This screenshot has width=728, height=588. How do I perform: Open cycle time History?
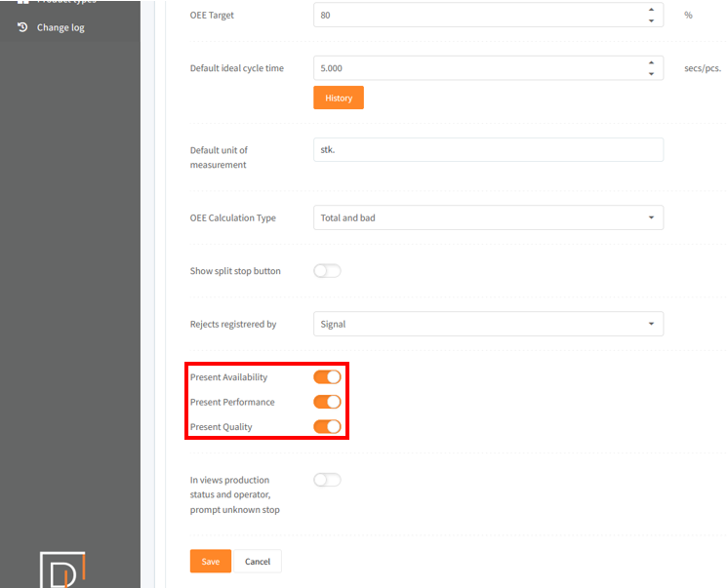[x=339, y=98]
